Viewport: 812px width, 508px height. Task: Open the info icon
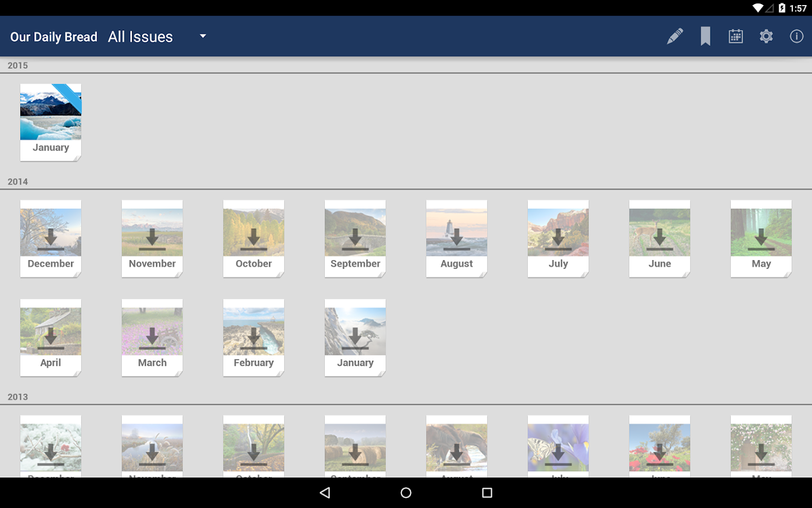click(x=797, y=37)
